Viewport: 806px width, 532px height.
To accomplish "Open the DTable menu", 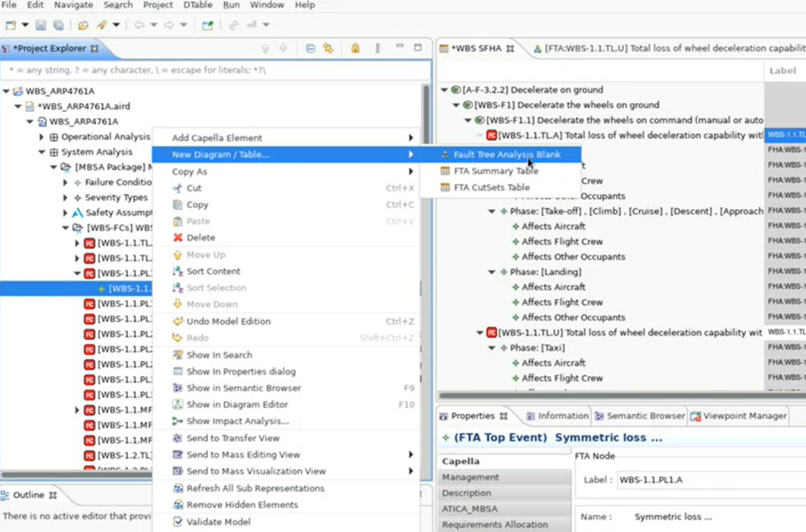I will click(198, 5).
